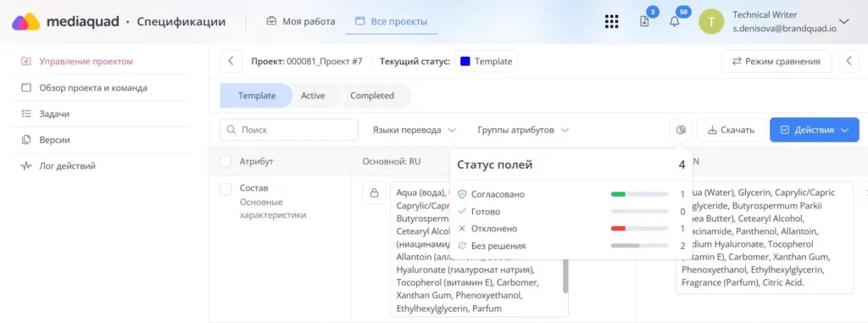Image resolution: width=868 pixels, height=323 pixels.
Task: Click the Спецификации module title
Action: tap(181, 22)
